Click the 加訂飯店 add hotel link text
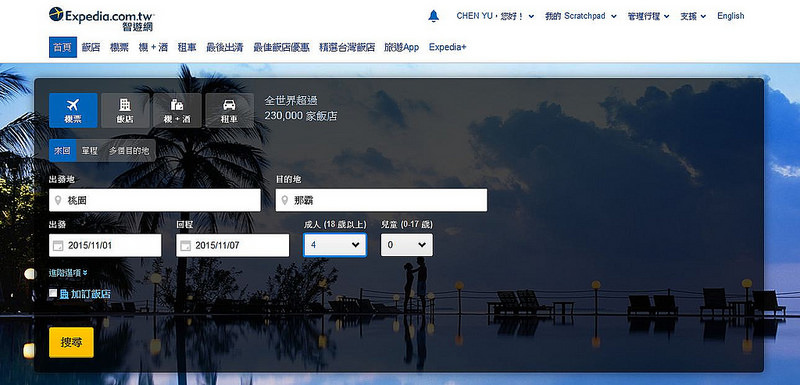This screenshot has height=385, width=800. (90, 294)
